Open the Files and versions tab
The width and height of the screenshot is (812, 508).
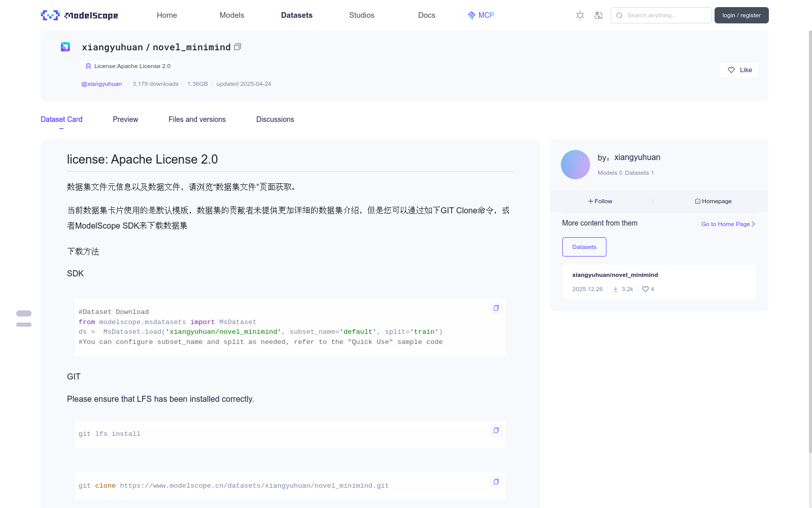197,119
